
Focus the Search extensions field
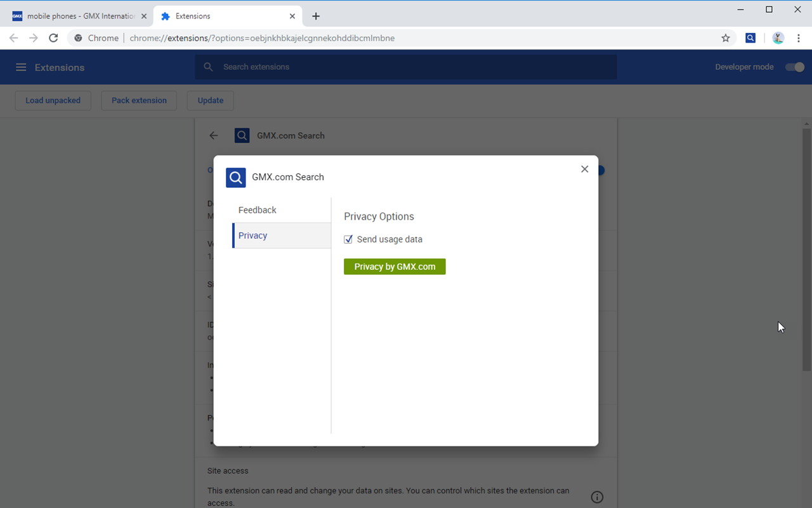pyautogui.click(x=406, y=67)
